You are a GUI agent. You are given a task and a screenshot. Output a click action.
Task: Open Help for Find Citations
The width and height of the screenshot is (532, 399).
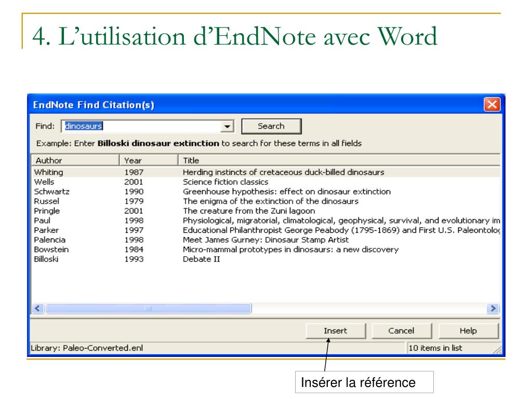point(468,331)
